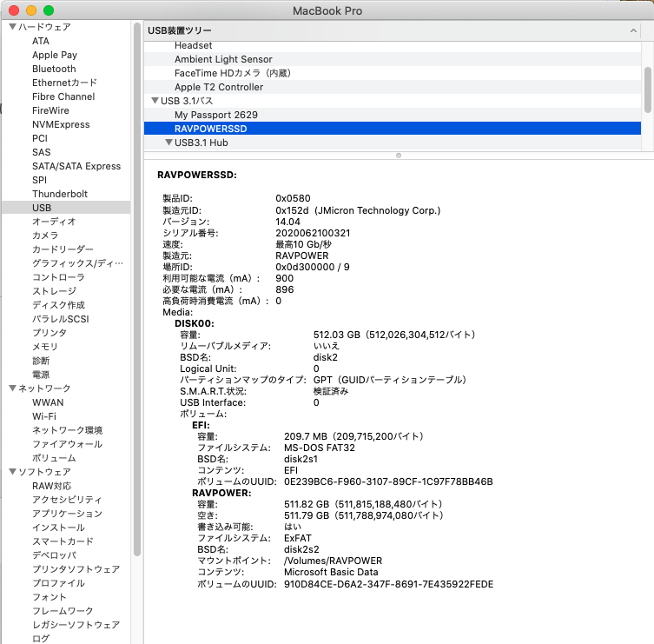The image size is (654, 644).
Task: Open ストレージ in the sidebar
Action: [52, 291]
